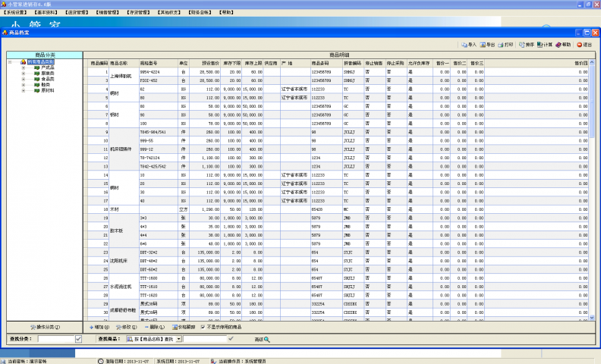
Task: Expand the 食品类 category tree node
Action: pyautogui.click(x=24, y=78)
